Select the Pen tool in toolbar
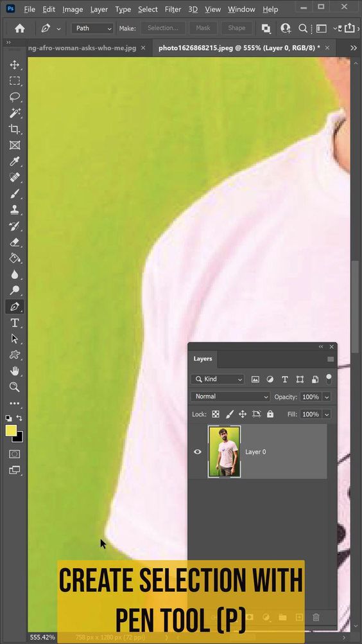This screenshot has width=362, height=644. click(15, 307)
